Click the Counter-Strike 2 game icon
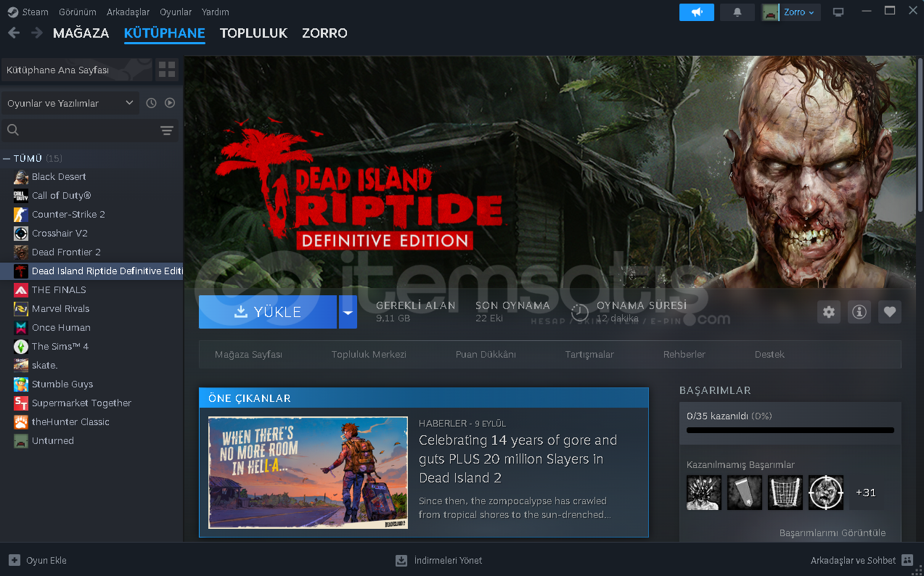 [21, 215]
